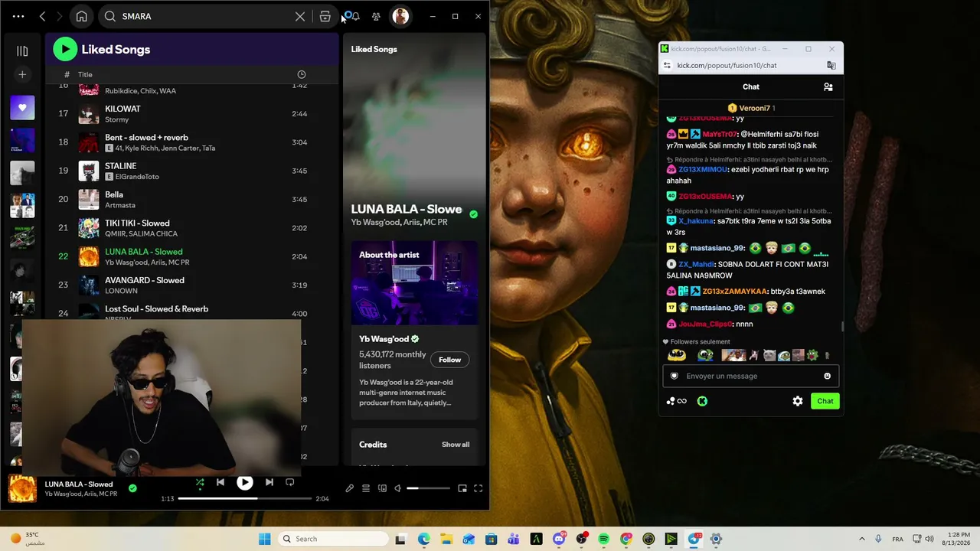
Task: Open File Explorer from the taskbar
Action: pyautogui.click(x=446, y=539)
